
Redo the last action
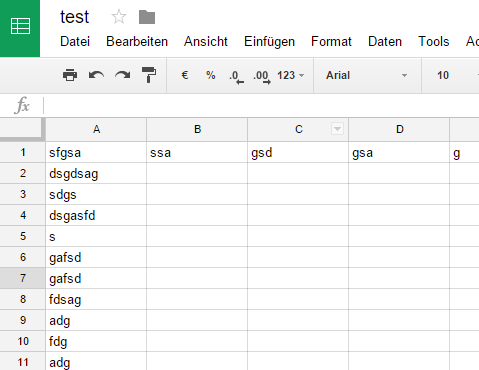click(x=123, y=75)
